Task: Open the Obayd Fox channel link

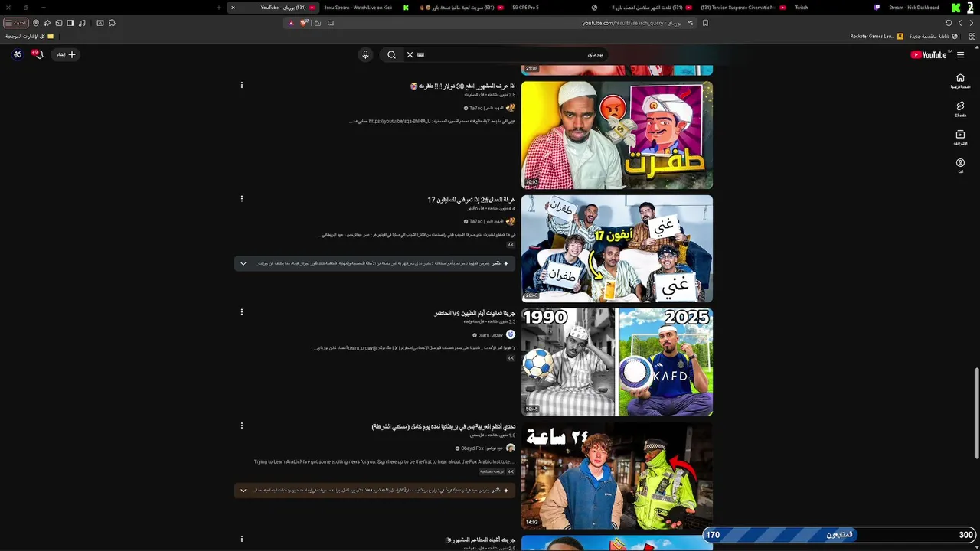Action: point(482,448)
